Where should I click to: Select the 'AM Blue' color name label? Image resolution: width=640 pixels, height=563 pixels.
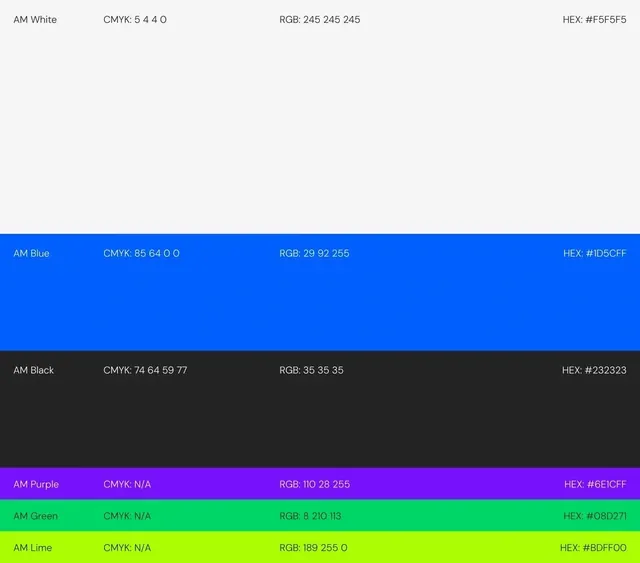click(x=31, y=253)
